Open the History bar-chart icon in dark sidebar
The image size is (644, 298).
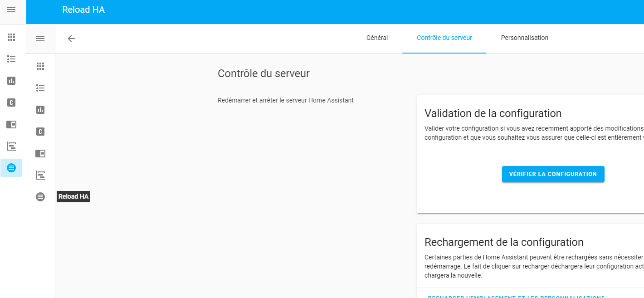coord(11,81)
